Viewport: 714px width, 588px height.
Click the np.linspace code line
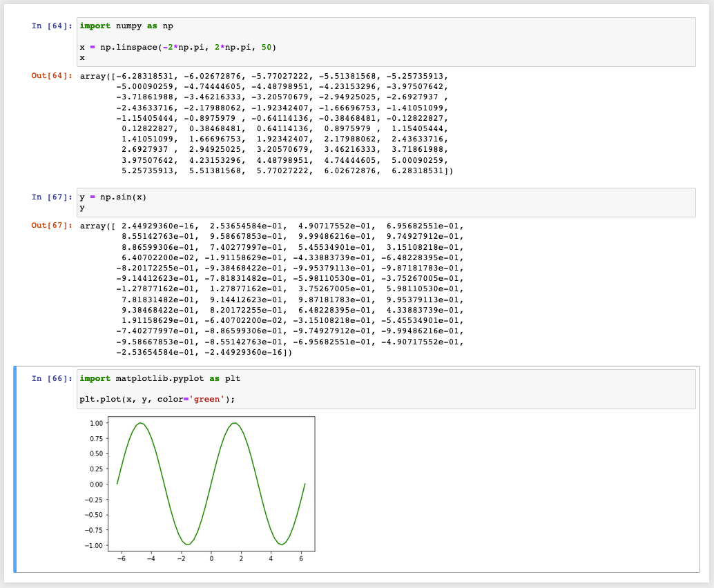(178, 48)
